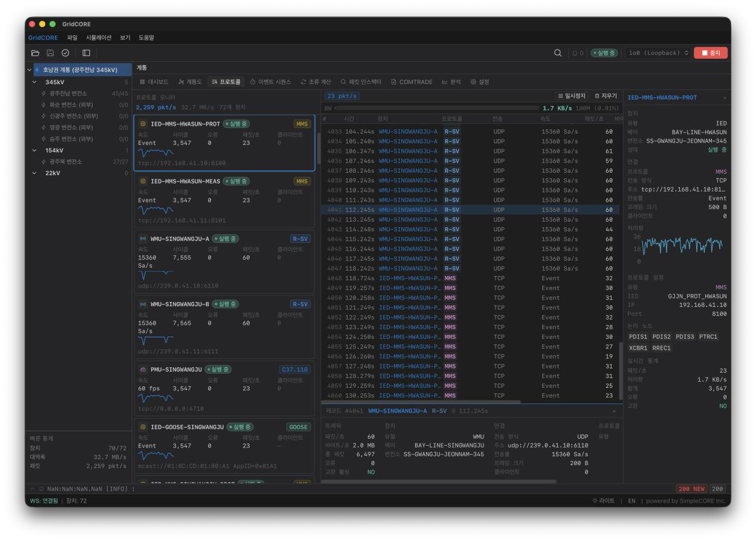Click the open folder toolbar icon
The image size is (756, 540).
35,53
